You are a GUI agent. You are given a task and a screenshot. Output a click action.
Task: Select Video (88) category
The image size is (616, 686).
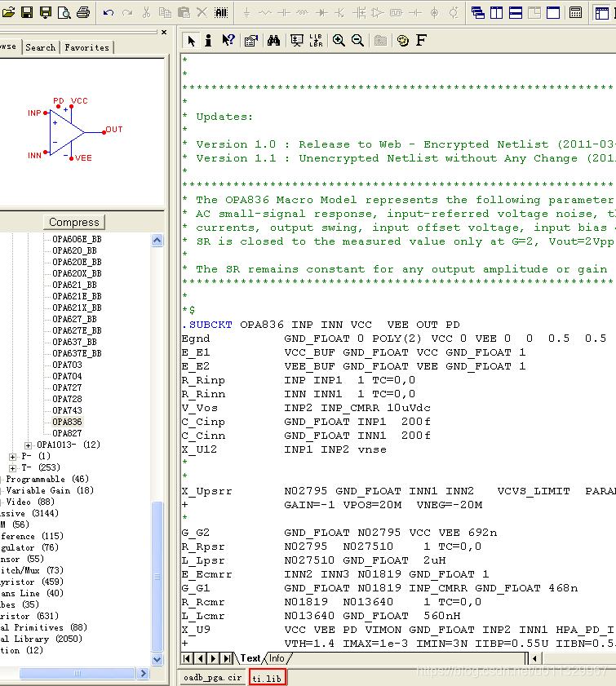click(30, 502)
